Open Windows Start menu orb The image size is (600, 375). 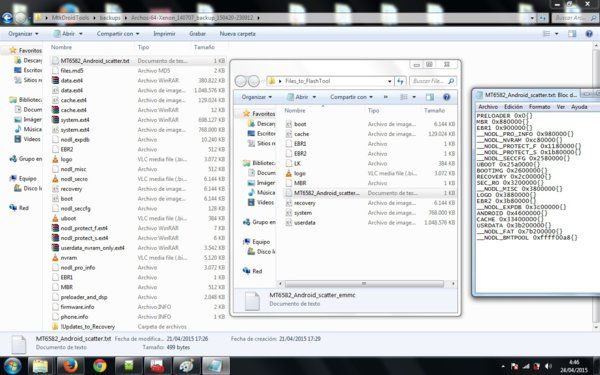13,366
